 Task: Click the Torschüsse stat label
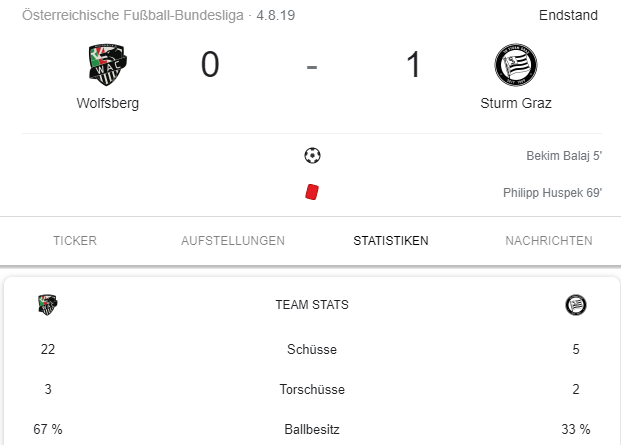(x=312, y=389)
